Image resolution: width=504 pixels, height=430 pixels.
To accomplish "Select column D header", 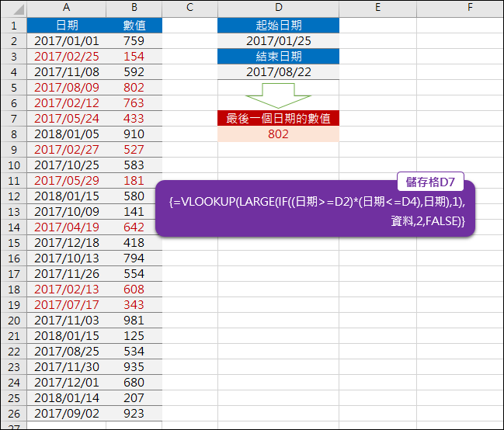I will (x=278, y=9).
